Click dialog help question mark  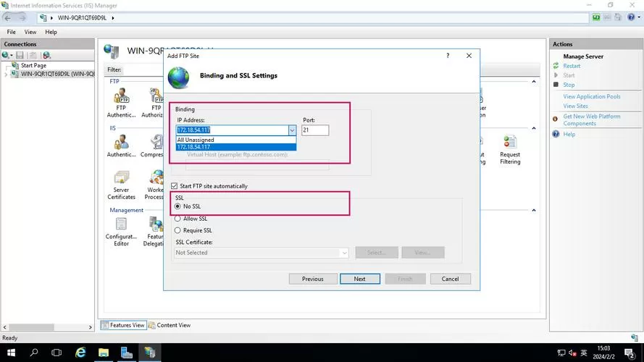(x=448, y=56)
